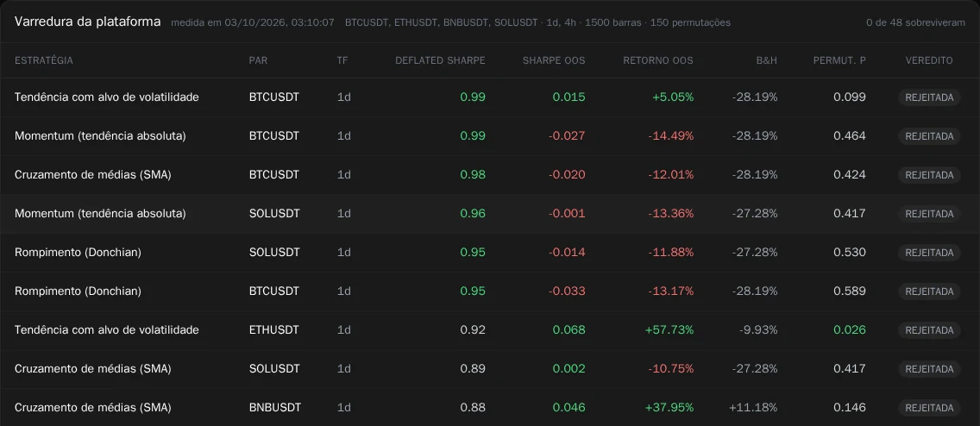Click REJEITADA badge in the BNBUSDT row
Screen dimensions: 980x426
click(929, 407)
